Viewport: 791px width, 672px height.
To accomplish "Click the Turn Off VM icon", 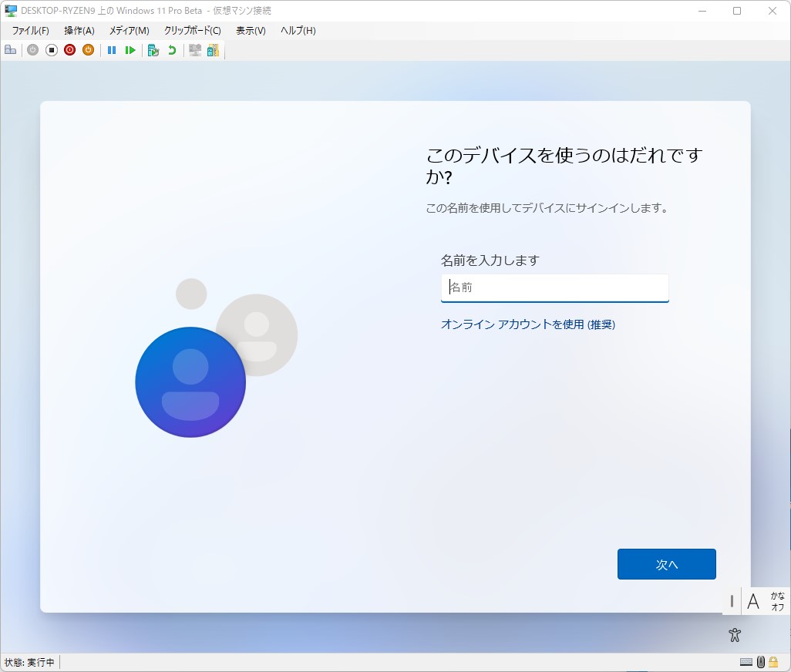I will coord(50,49).
